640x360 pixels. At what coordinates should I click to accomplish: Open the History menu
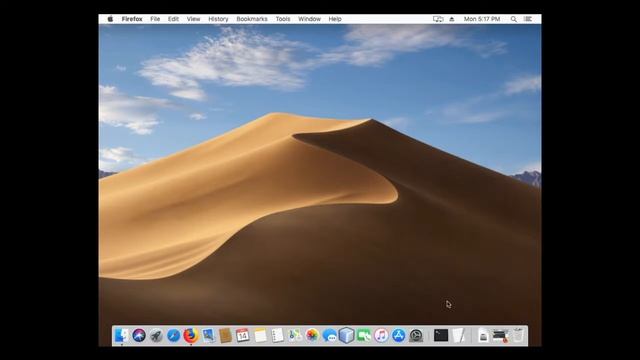tap(218, 19)
